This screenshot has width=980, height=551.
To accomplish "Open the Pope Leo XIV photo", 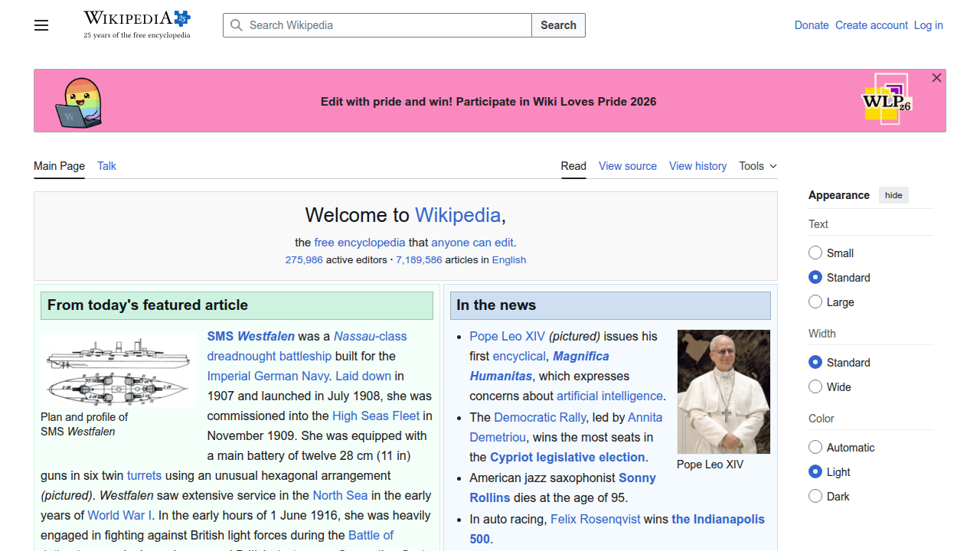I will click(724, 392).
